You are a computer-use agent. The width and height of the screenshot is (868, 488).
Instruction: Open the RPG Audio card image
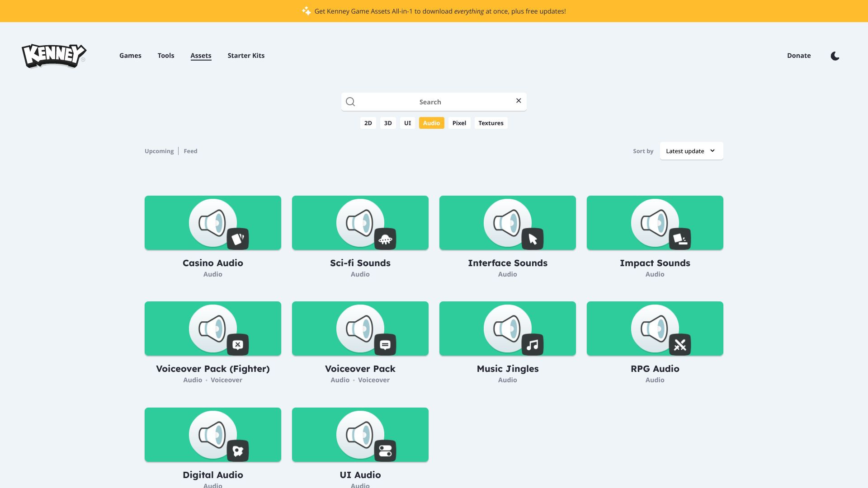click(x=655, y=328)
